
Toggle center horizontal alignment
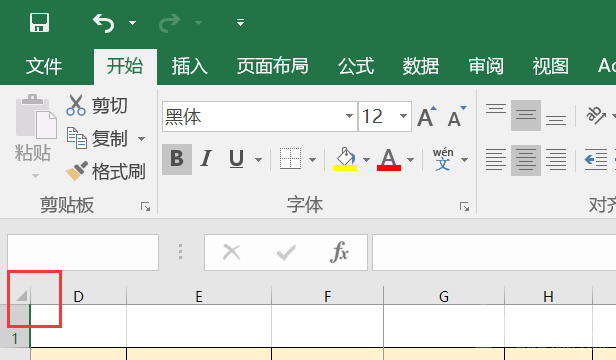(x=526, y=160)
